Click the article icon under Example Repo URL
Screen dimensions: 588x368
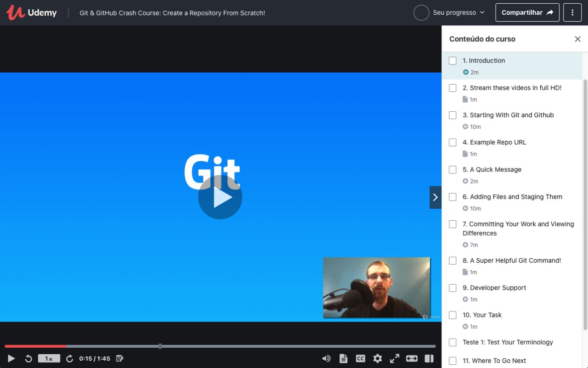(465, 154)
